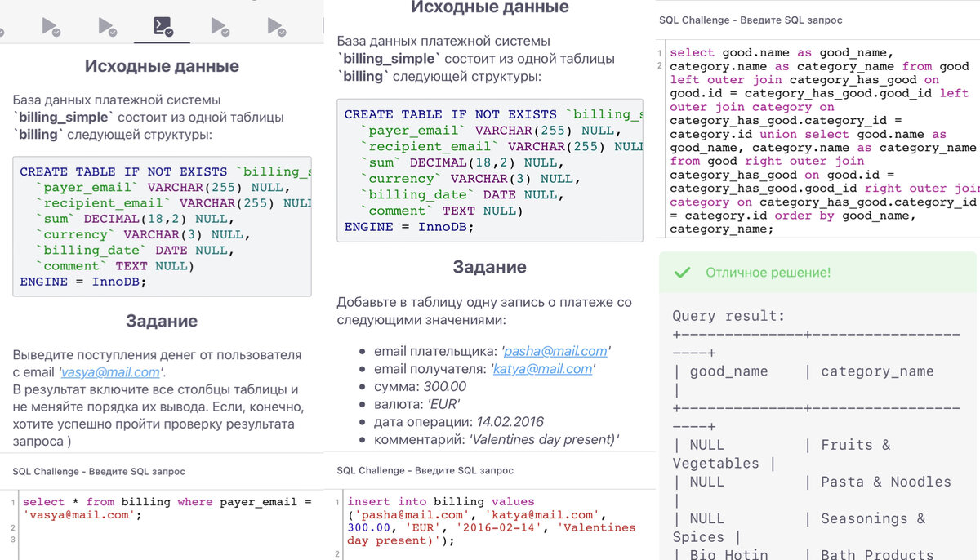Open the katya@mail.com link

(x=542, y=369)
